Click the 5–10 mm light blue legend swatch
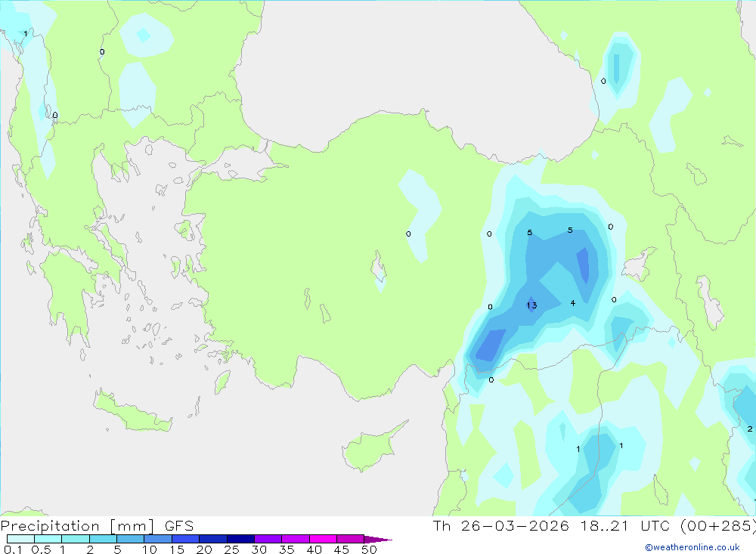756x554 pixels. tap(131, 539)
